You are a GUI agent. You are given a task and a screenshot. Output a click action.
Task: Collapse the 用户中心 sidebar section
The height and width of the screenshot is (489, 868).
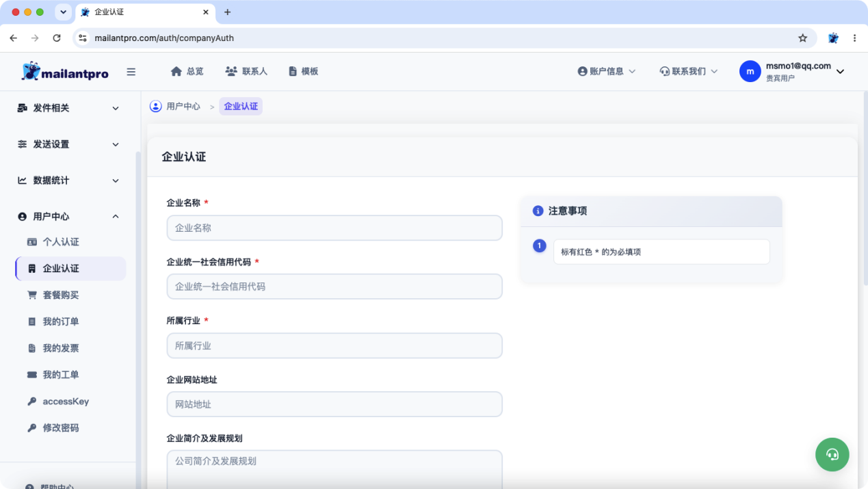pyautogui.click(x=68, y=216)
